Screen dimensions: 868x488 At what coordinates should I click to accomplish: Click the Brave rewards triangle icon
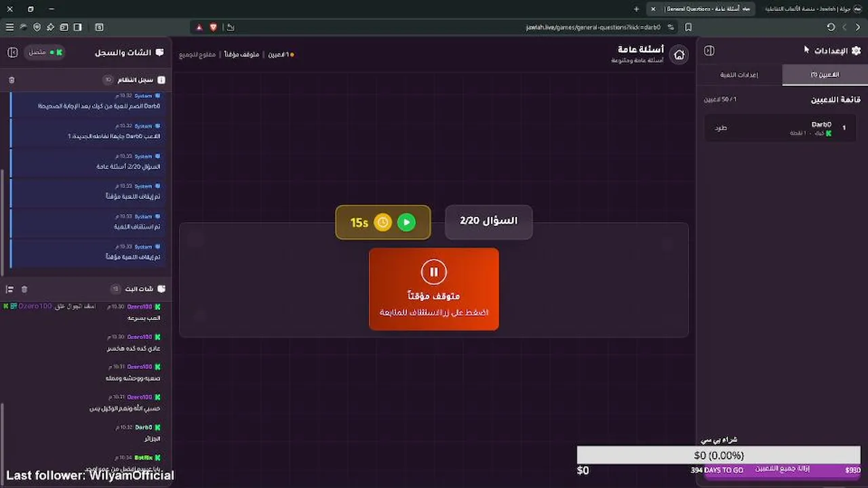click(199, 27)
